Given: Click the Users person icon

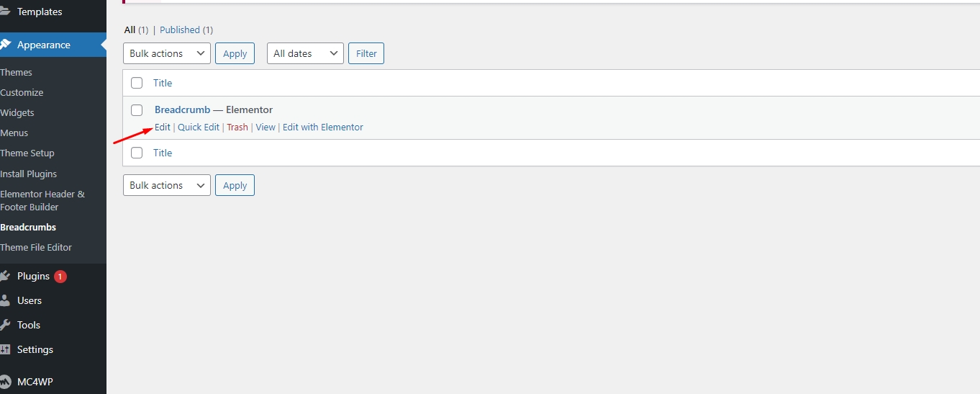Looking at the screenshot, I should pyautogui.click(x=5, y=300).
